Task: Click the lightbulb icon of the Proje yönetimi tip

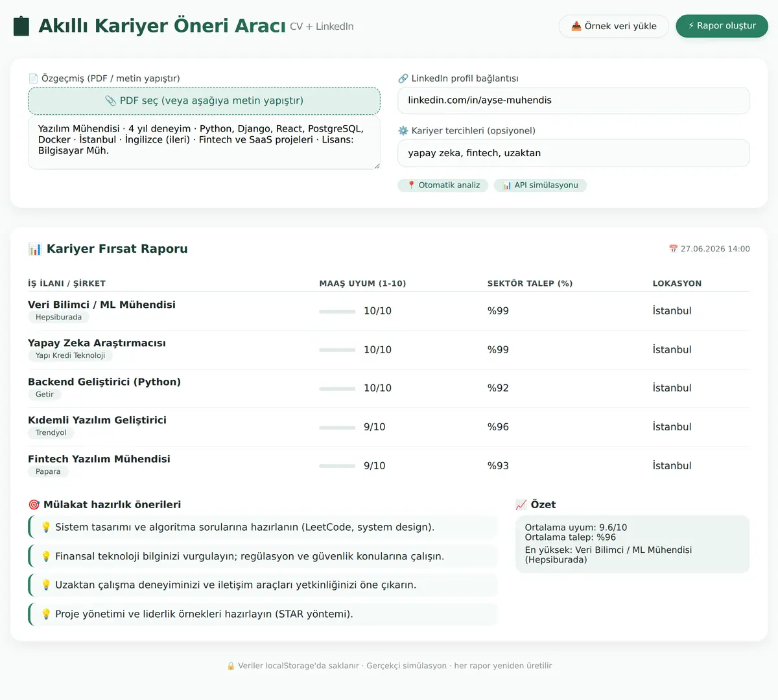Action: click(x=46, y=614)
